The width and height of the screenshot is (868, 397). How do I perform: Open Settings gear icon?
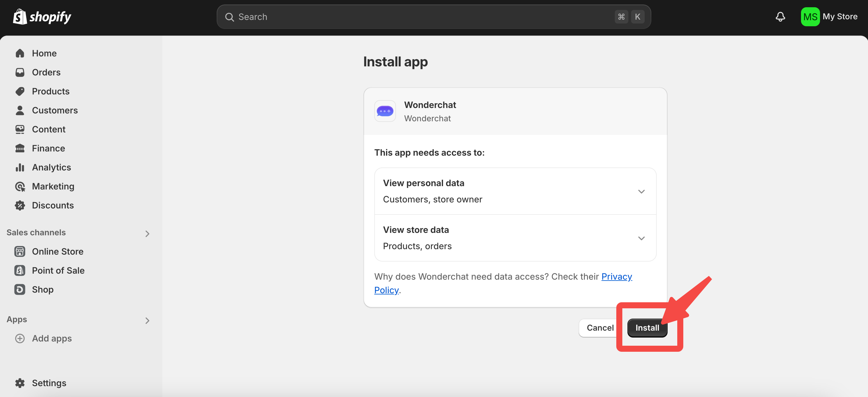(20, 383)
